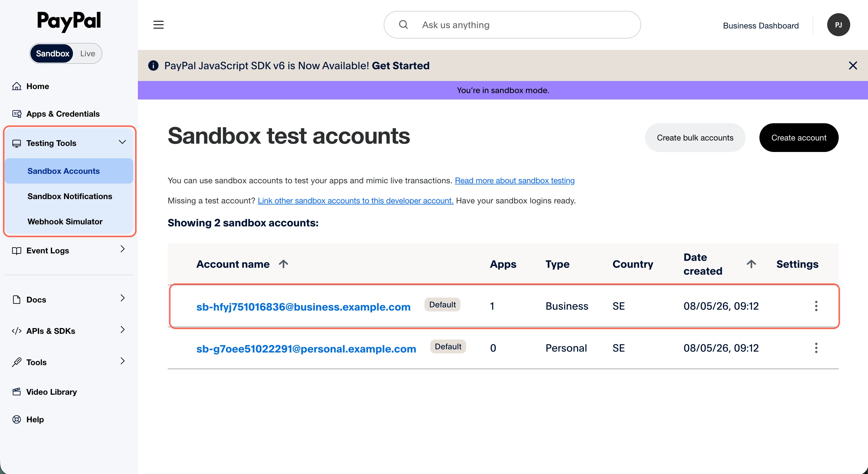Open Help page in sidebar
Screen dimensions: 868x474
pyautogui.click(x=35, y=419)
